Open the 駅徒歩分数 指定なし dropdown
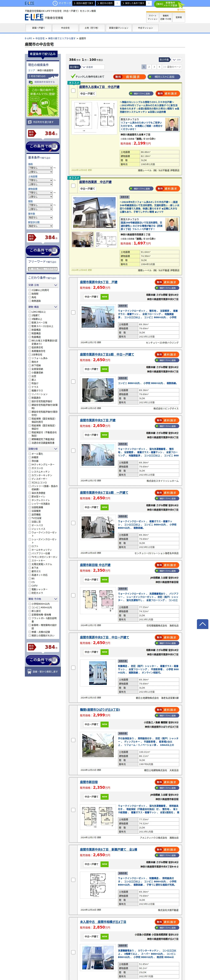Viewport: 210px width, 980px height. click(40, 226)
